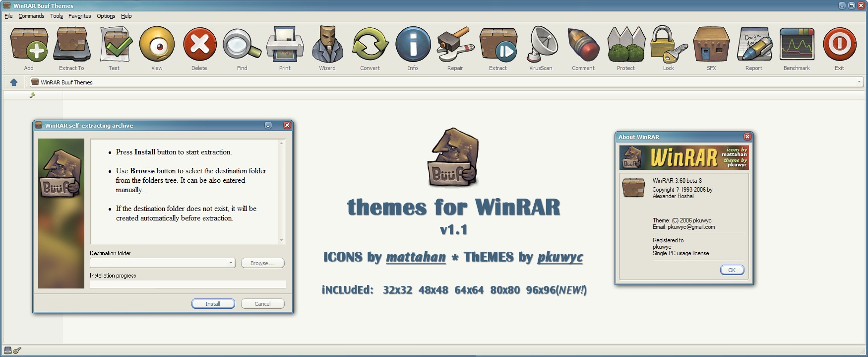Click the Installation progress bar
Image resolution: width=868 pixels, height=357 pixels.
pyautogui.click(x=187, y=285)
